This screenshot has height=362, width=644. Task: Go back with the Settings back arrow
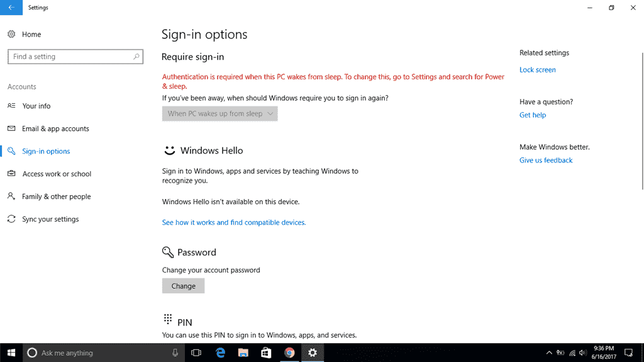(x=11, y=8)
